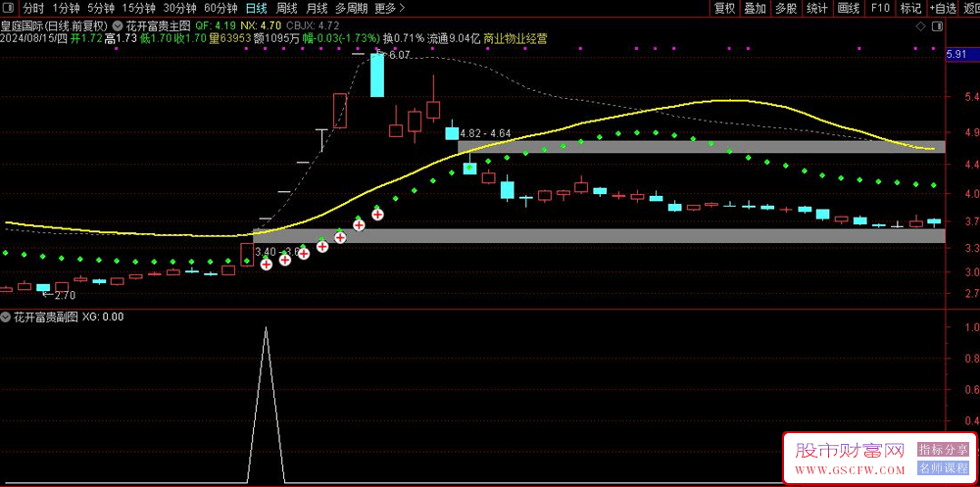Viewport: 980px width, 487px height.
Task: Open the 统计 statistics button
Action: tap(817, 8)
